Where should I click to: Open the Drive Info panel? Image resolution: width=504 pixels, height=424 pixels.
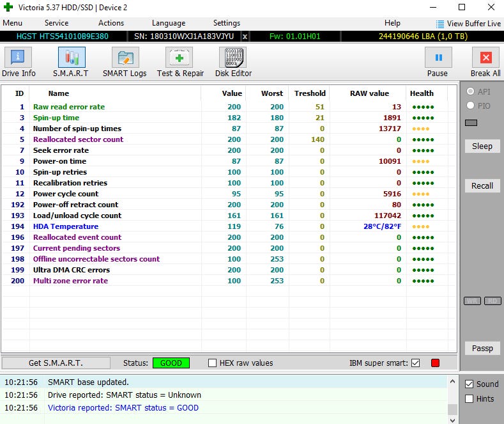pyautogui.click(x=19, y=62)
